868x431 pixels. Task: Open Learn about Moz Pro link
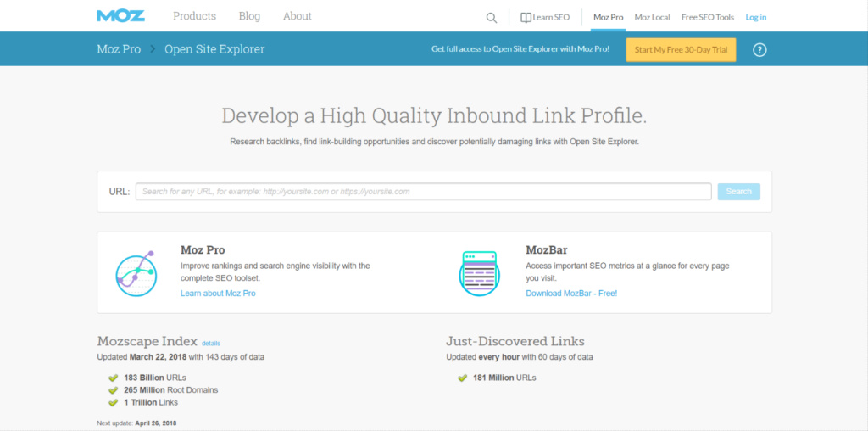click(x=218, y=293)
